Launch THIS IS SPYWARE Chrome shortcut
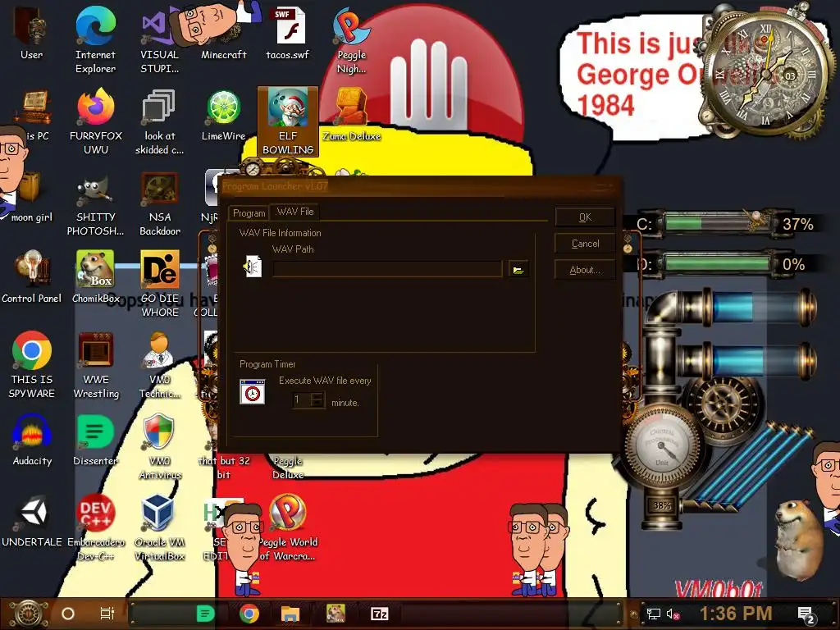Image resolution: width=840 pixels, height=630 pixels. point(31,365)
